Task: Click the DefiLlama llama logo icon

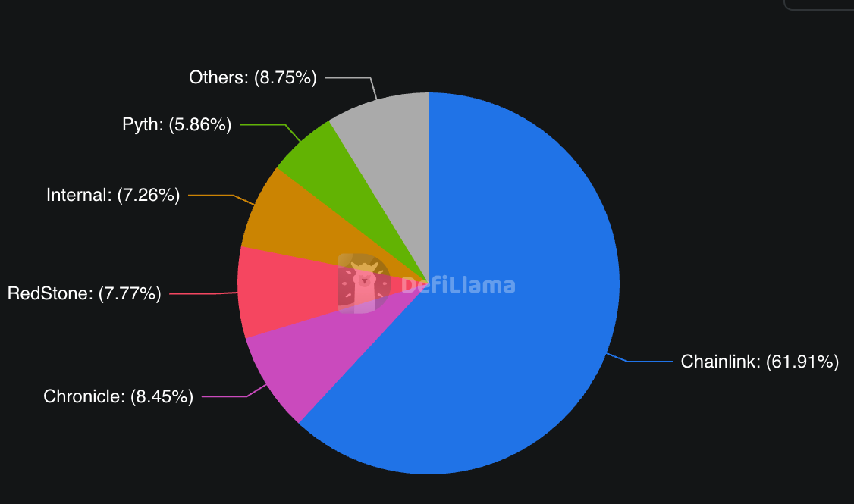Action: click(x=364, y=283)
